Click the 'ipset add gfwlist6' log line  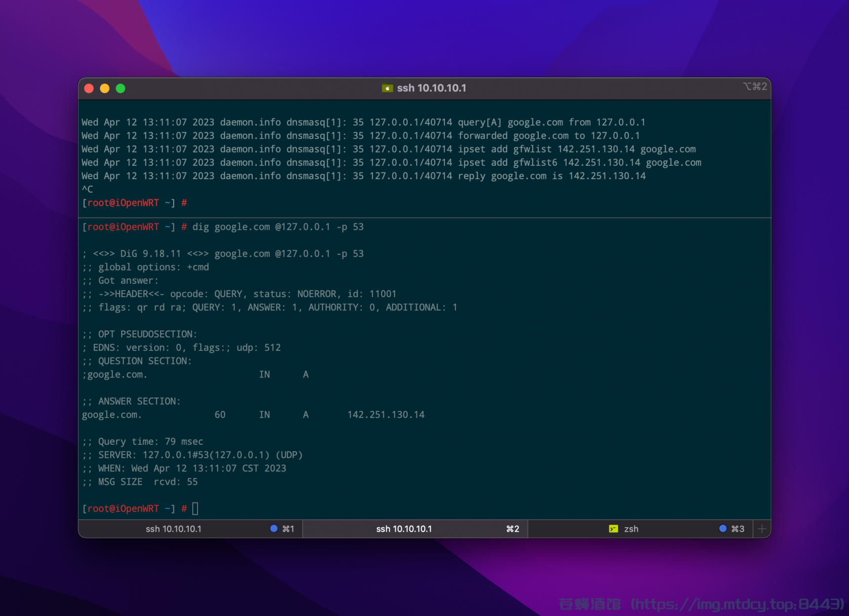point(391,162)
